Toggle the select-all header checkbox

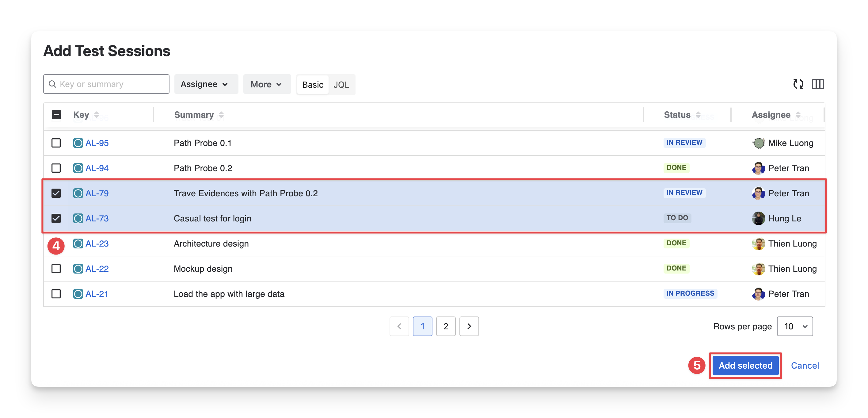56,115
